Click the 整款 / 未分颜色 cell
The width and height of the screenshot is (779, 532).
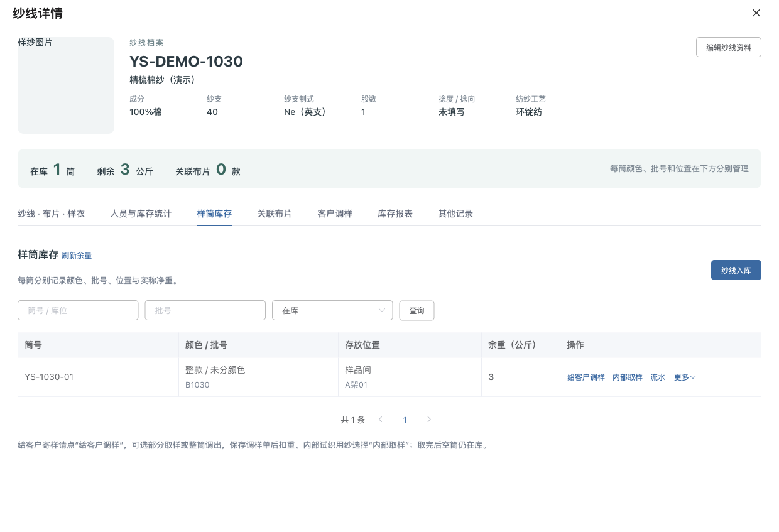pyautogui.click(x=215, y=370)
